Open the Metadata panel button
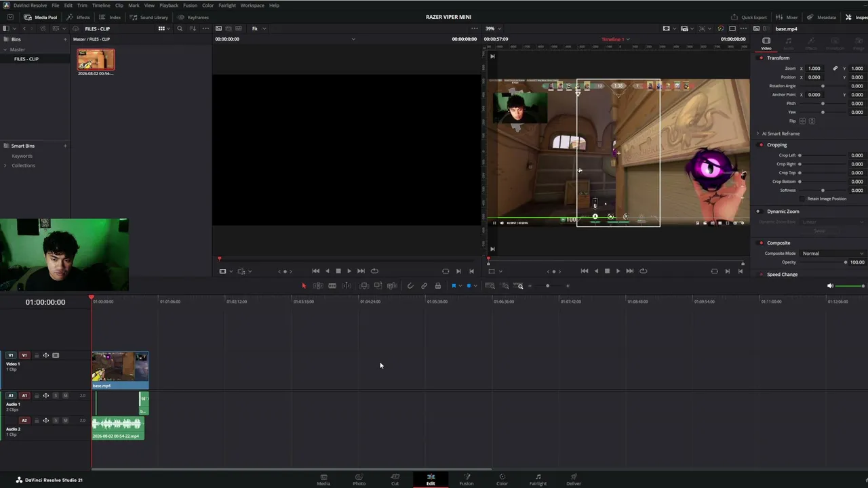This screenshot has height=488, width=868. point(821,17)
